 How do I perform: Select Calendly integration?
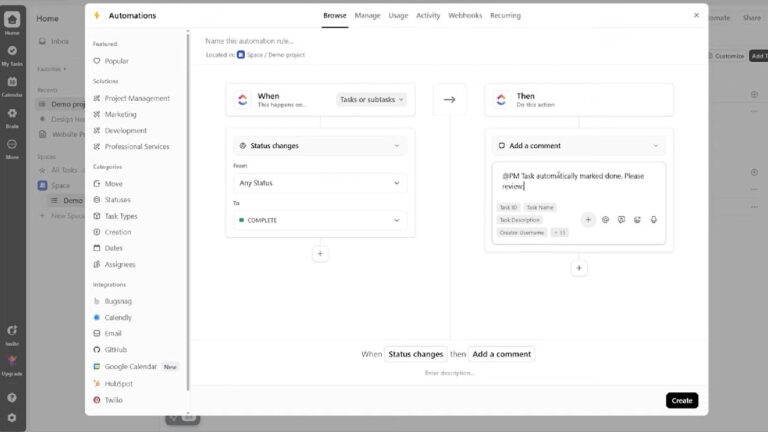(113, 317)
